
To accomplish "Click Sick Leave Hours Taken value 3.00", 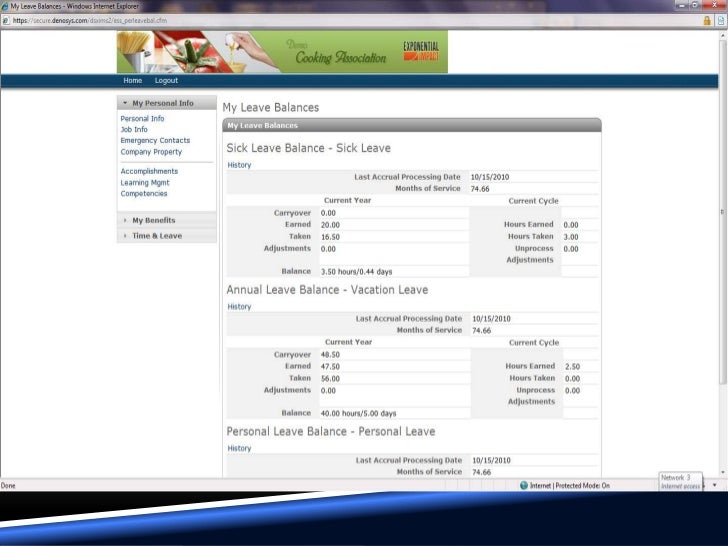I will (571, 237).
